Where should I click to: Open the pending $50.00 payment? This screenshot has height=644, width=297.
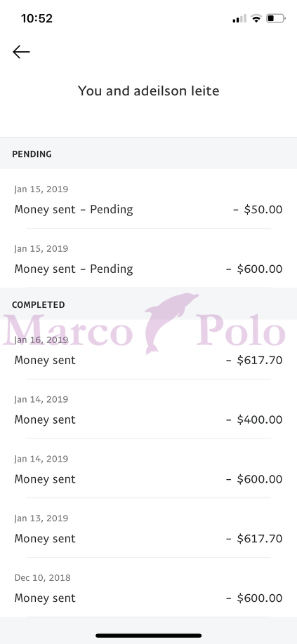pyautogui.click(x=148, y=199)
